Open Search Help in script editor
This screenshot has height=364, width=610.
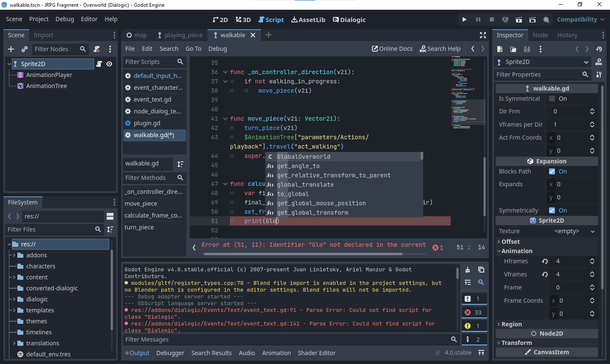[x=440, y=48]
